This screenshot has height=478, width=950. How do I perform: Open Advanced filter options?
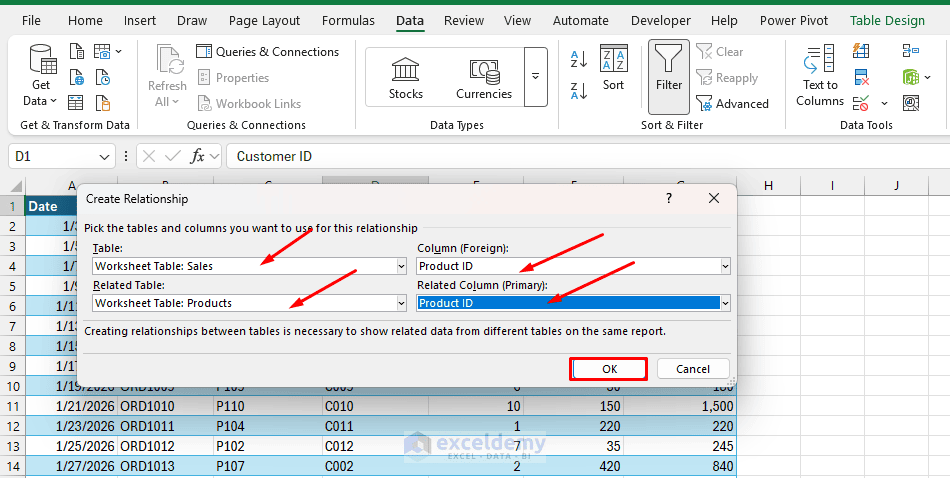(732, 104)
